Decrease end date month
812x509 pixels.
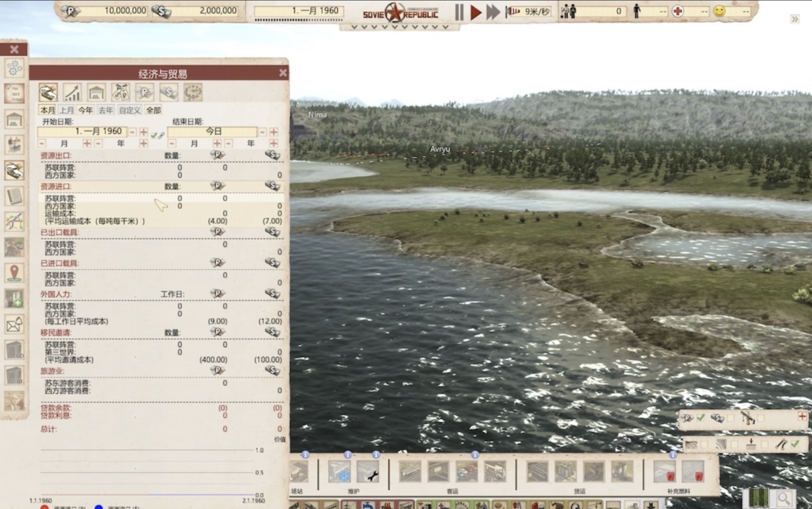[172, 143]
